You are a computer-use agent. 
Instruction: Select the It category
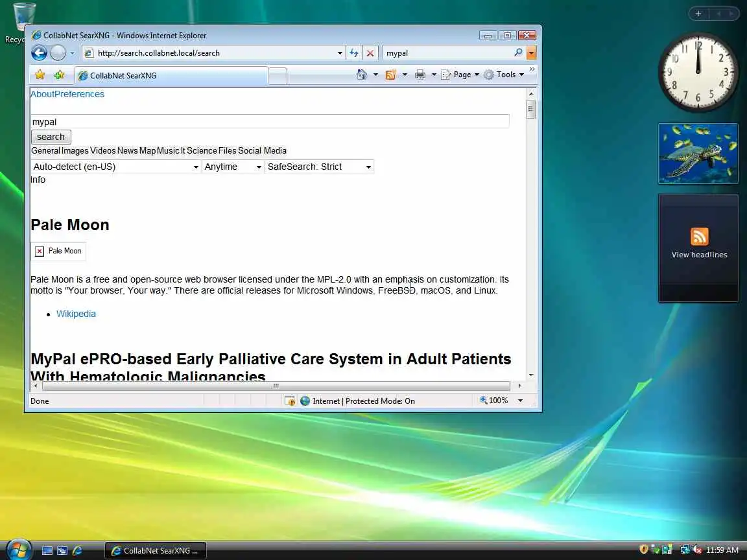coord(183,151)
